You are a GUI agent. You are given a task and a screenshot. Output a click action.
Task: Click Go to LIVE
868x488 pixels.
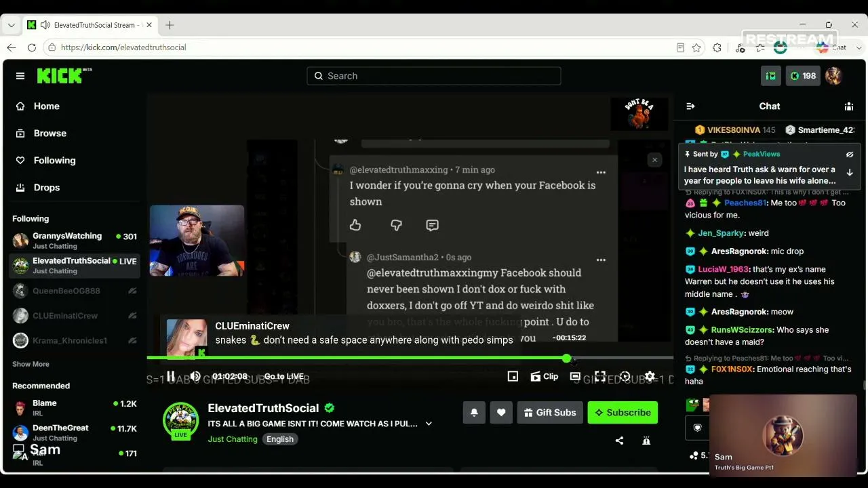[283, 376]
